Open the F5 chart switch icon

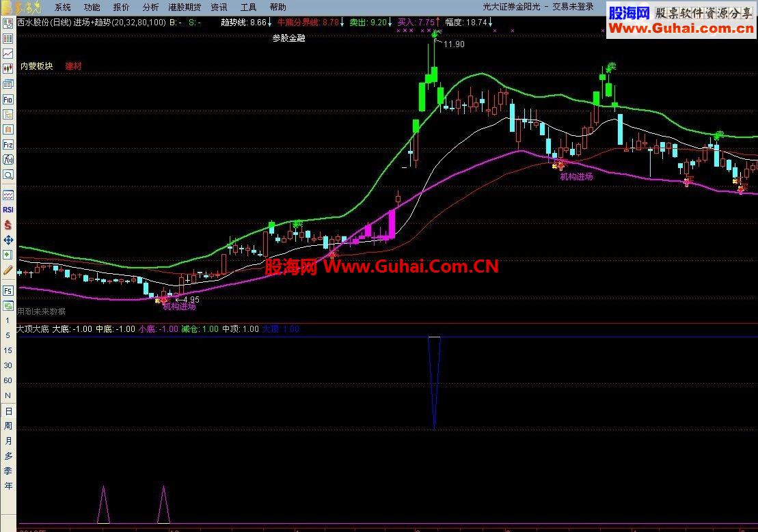[8, 290]
